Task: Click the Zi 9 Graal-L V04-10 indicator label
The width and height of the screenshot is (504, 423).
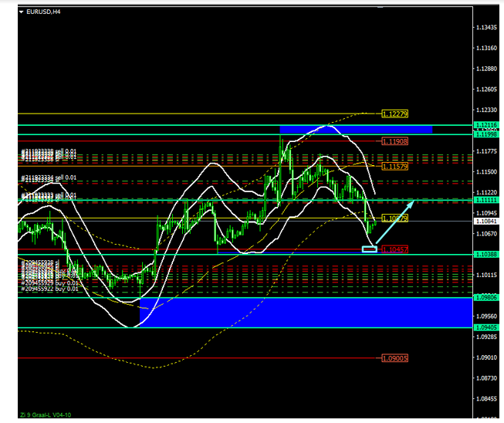Action: [48, 417]
